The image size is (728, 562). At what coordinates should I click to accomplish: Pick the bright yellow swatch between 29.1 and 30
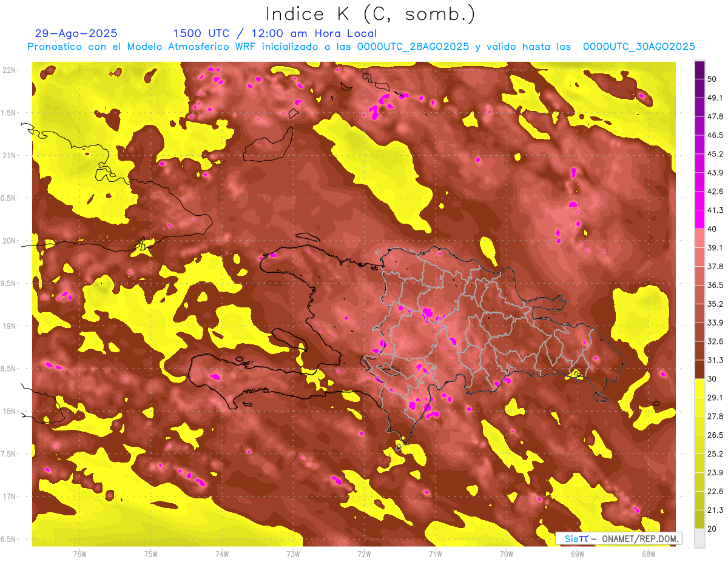tap(699, 388)
